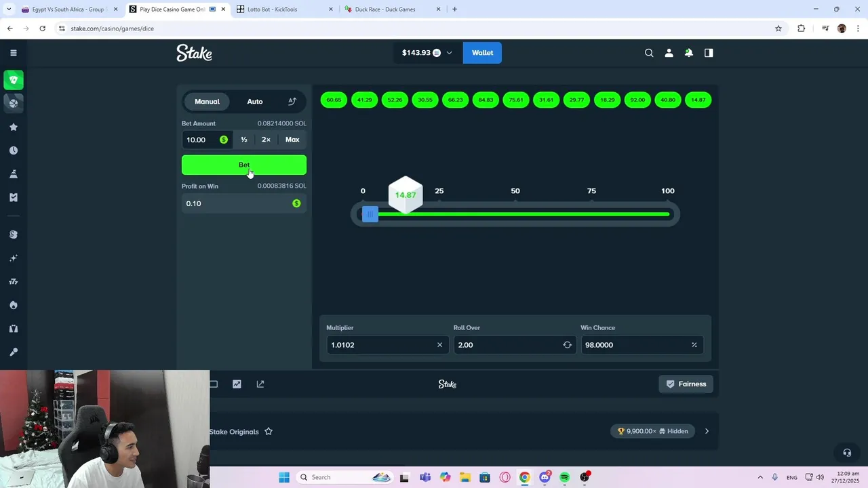
Task: Open the dealer vest icon in sidebar
Action: pyautogui.click(x=13, y=329)
